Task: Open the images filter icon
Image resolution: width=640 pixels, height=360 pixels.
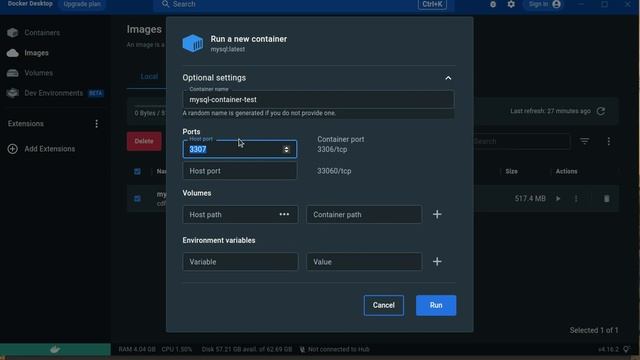Action: click(x=584, y=141)
